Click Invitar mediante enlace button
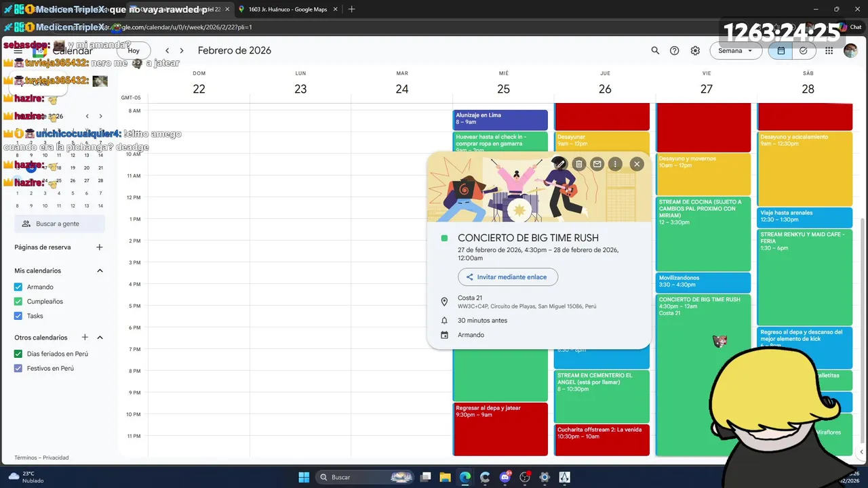Screen dimensions: 868x488 click(x=508, y=277)
